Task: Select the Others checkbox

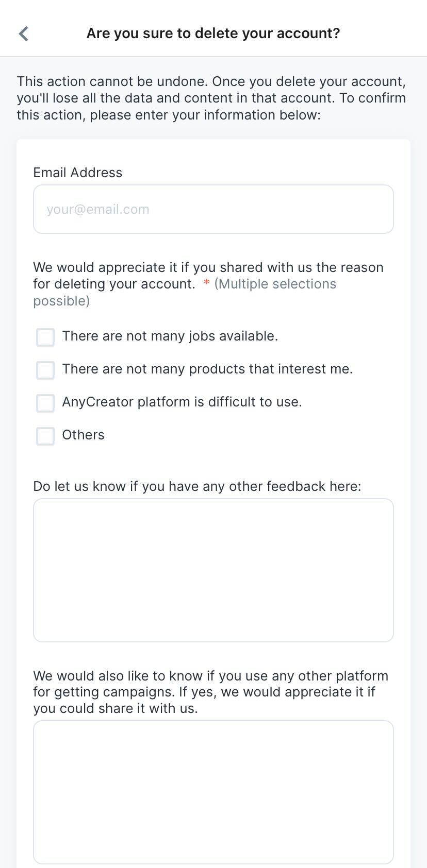Action: click(x=45, y=436)
